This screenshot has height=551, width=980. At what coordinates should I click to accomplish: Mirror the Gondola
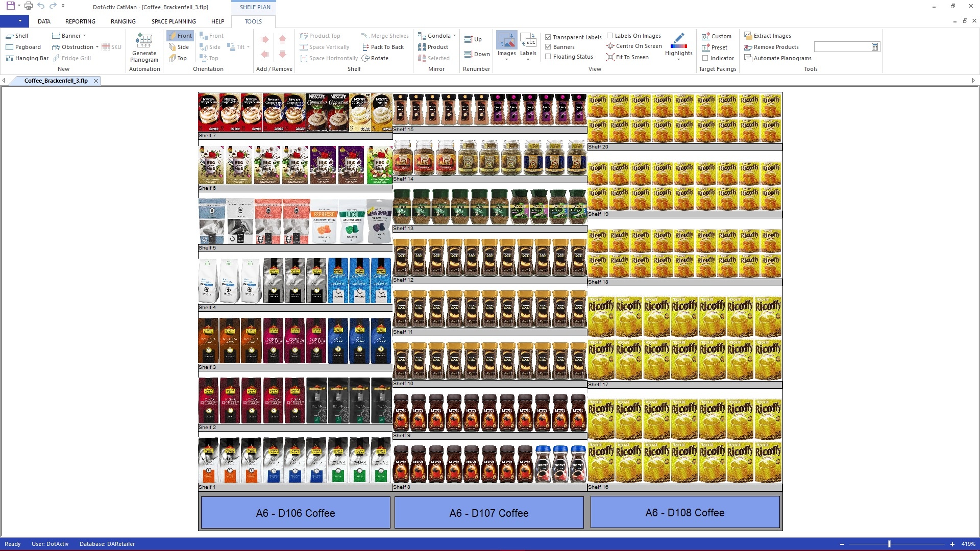coord(434,36)
